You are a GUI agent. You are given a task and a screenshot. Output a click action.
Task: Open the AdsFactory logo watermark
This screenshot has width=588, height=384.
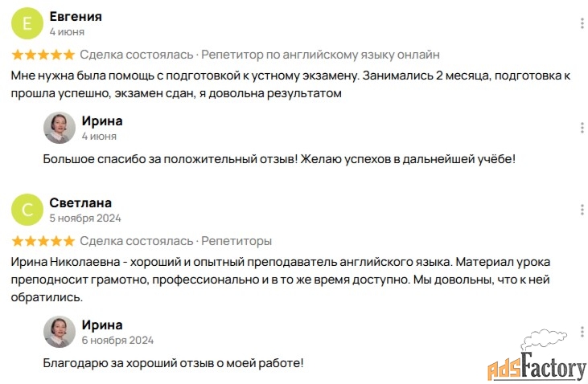(537, 356)
